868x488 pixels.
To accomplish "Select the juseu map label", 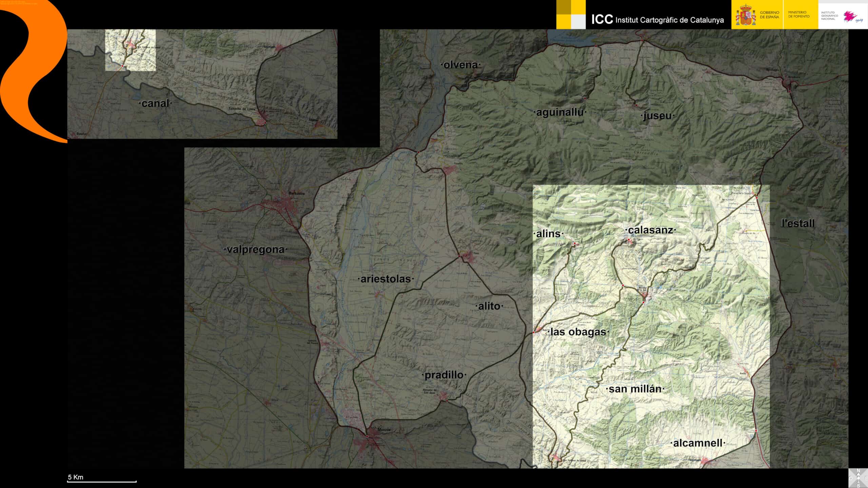I will 657,116.
